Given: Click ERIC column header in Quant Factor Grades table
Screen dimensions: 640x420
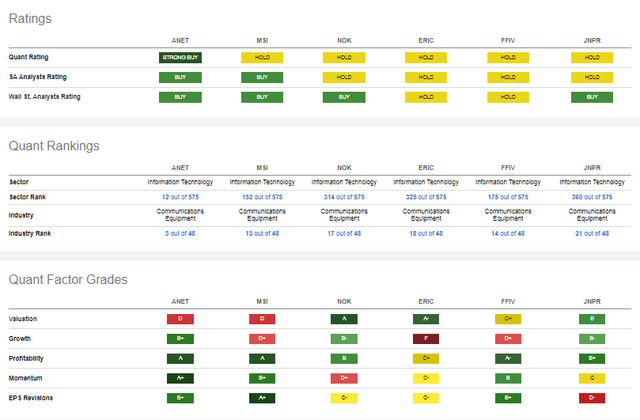Looking at the screenshot, I should coord(426,302).
